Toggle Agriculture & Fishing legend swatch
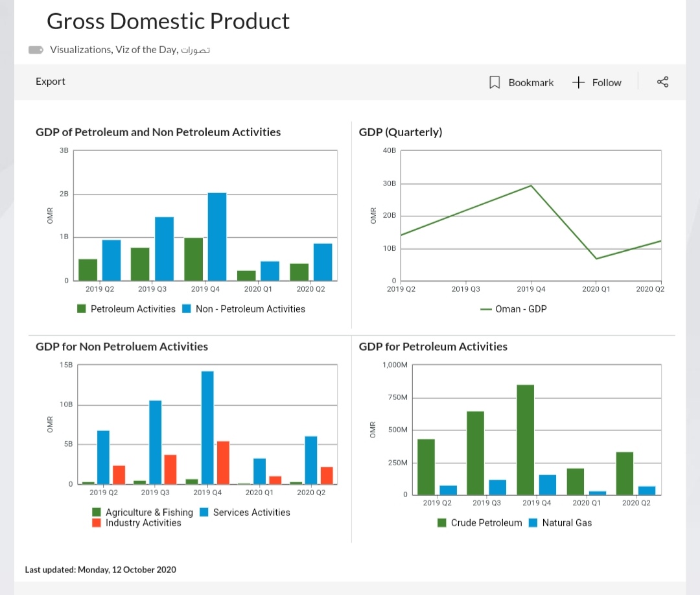Screen dimensions: 700x595 click(97, 513)
